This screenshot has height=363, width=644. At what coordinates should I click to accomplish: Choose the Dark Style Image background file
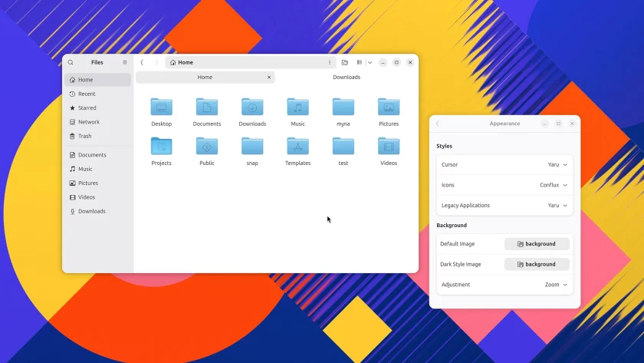tap(537, 264)
